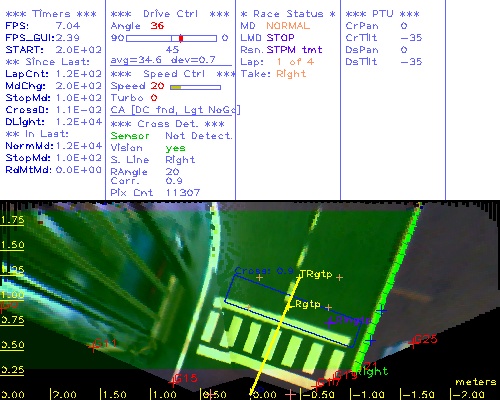
Task: Click the blue Cross: 0.9 label
Action: (264, 271)
